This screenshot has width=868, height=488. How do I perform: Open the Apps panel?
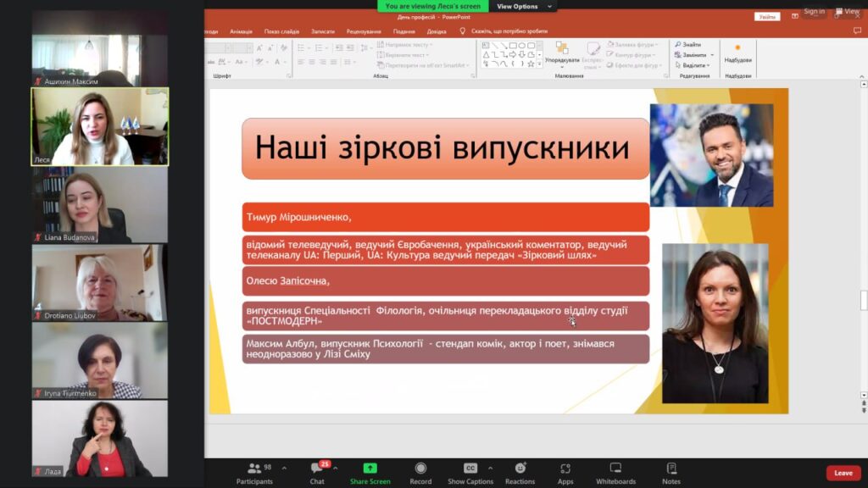tap(565, 473)
